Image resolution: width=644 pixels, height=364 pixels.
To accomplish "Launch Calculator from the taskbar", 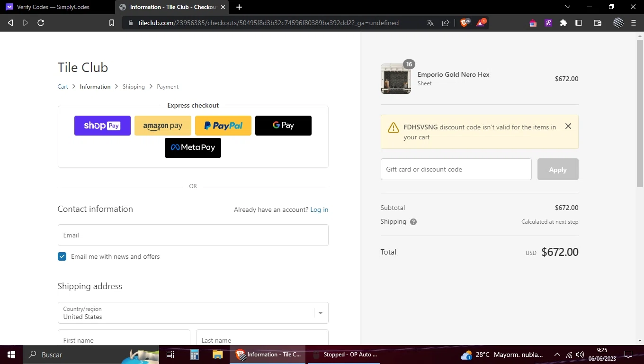I will (195, 355).
